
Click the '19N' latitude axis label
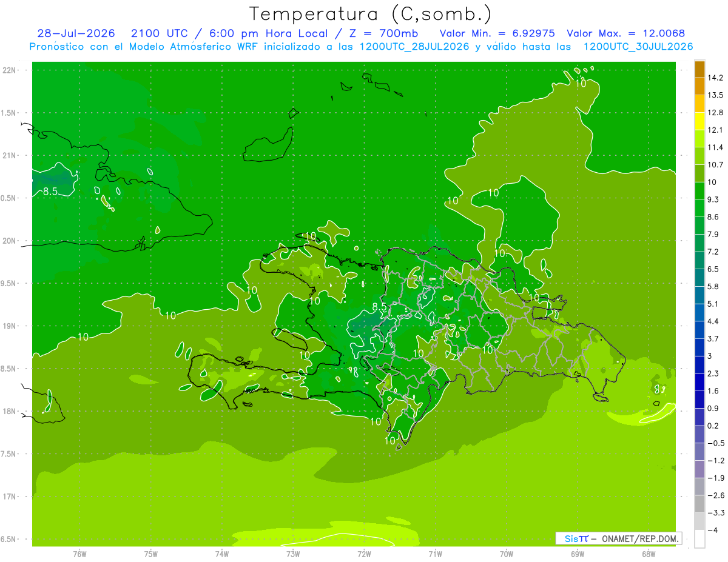(x=10, y=326)
